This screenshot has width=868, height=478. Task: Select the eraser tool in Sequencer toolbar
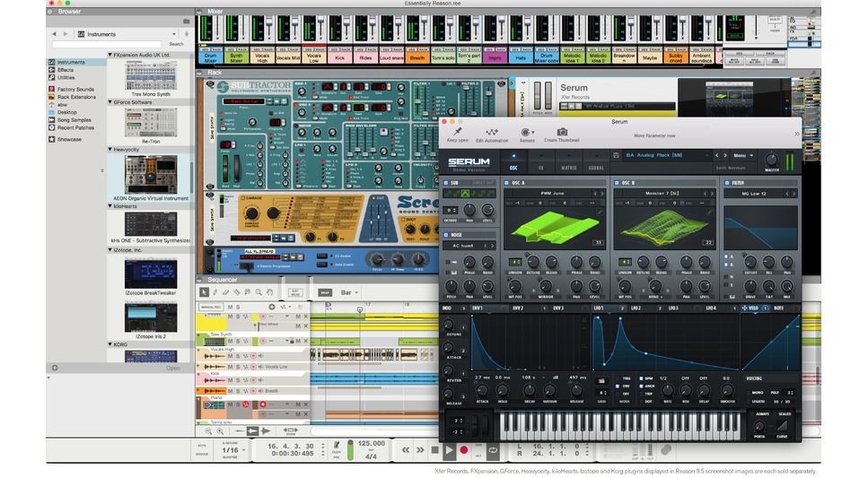(226, 292)
